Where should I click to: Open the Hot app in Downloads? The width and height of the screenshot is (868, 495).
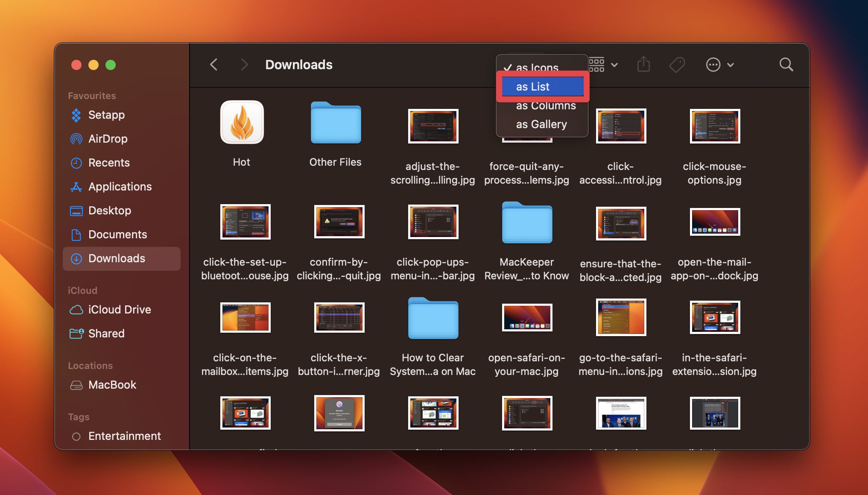[x=241, y=123]
